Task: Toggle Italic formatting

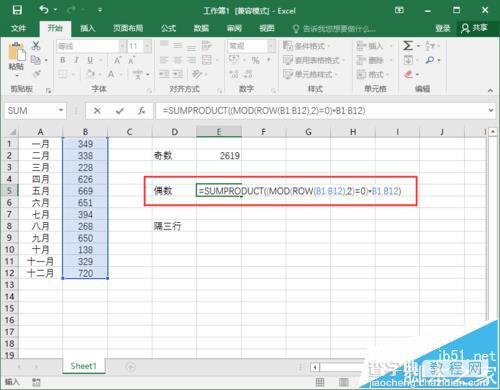Action: click(x=76, y=60)
